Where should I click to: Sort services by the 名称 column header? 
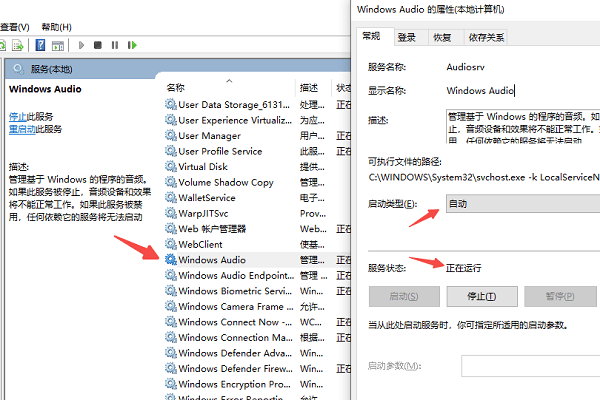coord(176,88)
